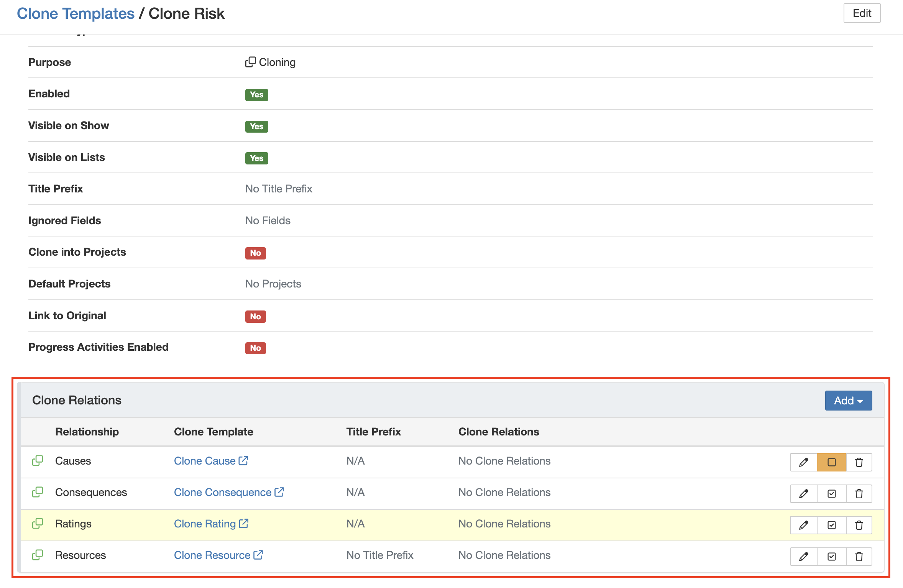The height and width of the screenshot is (588, 903).
Task: Delete the Ratings clone relation
Action: point(859,525)
